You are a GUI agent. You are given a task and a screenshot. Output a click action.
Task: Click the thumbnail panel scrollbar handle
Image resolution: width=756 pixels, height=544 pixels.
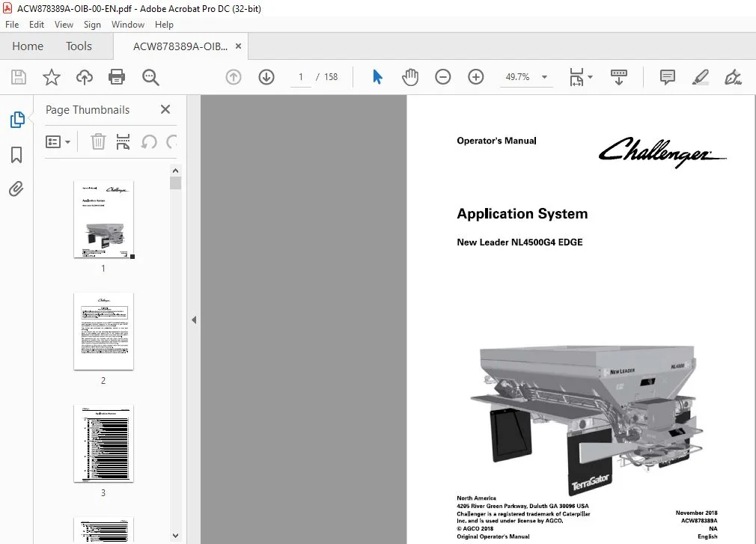pos(175,183)
